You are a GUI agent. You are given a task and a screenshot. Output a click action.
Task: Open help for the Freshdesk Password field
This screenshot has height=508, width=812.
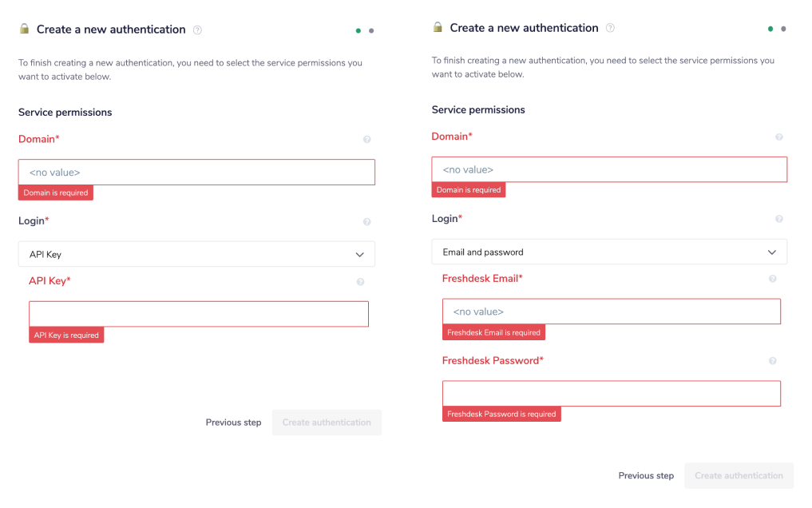point(772,360)
